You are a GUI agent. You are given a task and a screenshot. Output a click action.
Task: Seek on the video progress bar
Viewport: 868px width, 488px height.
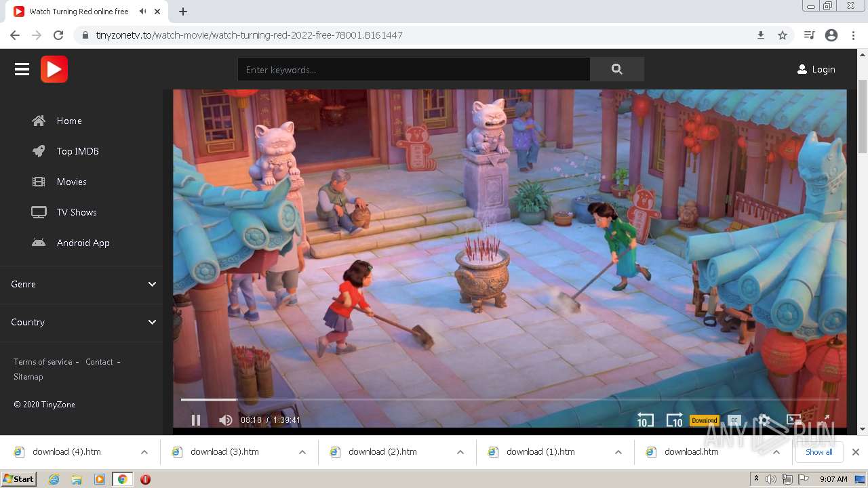click(x=510, y=399)
